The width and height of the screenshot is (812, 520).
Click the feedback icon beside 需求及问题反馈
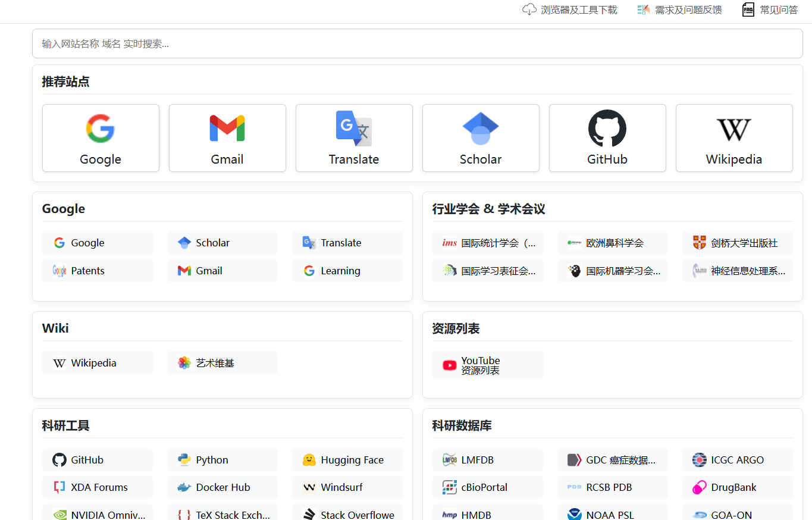point(643,10)
